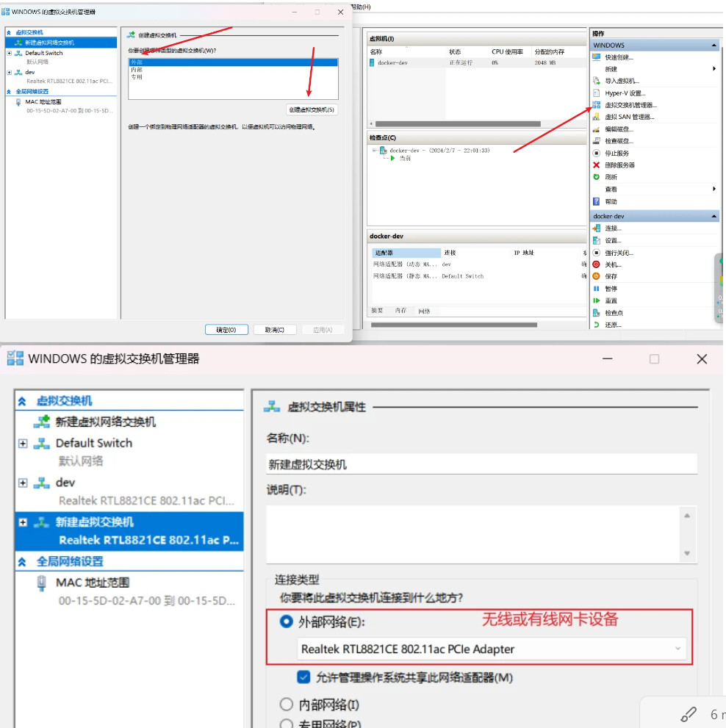Click the 强行关闭 icon under docker-dev

coord(597,253)
